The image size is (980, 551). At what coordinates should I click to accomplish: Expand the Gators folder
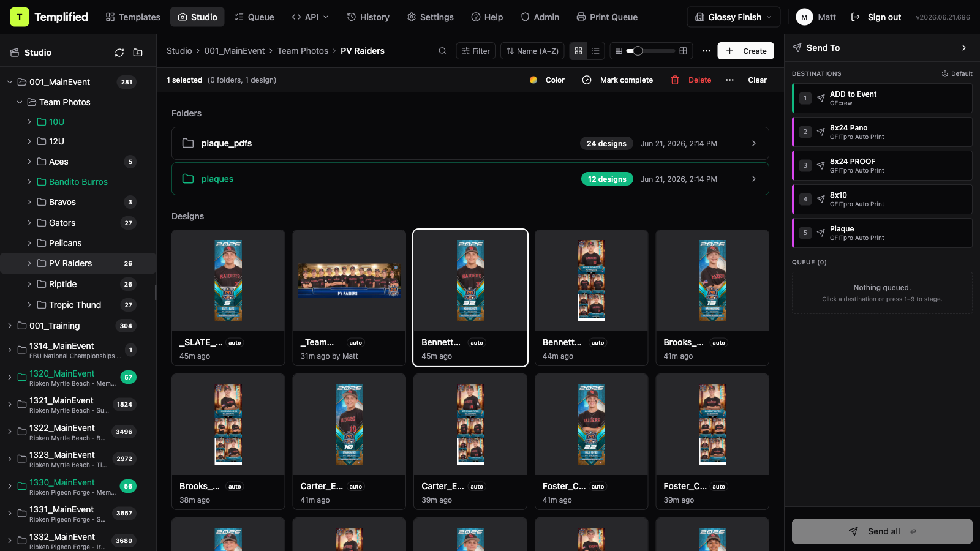pyautogui.click(x=29, y=223)
